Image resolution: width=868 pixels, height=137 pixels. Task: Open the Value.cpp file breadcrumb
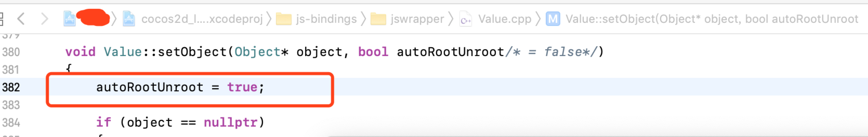pyautogui.click(x=504, y=19)
